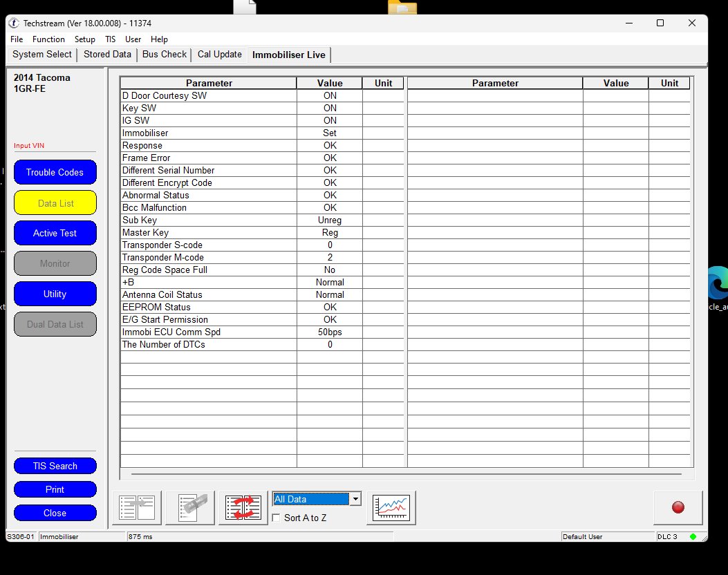Expand the All Data dropdown arrow
Viewport: 728px width, 575px height.
[x=355, y=499]
